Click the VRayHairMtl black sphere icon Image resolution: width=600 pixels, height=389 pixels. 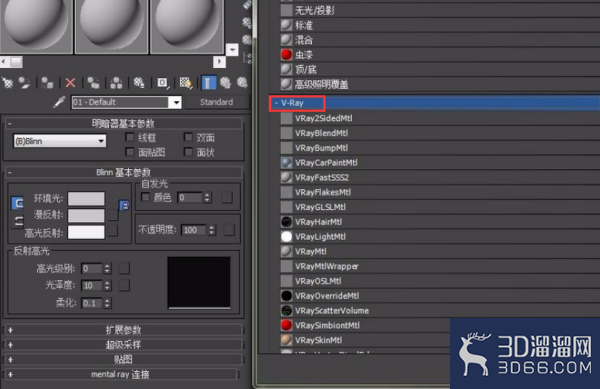coord(286,222)
